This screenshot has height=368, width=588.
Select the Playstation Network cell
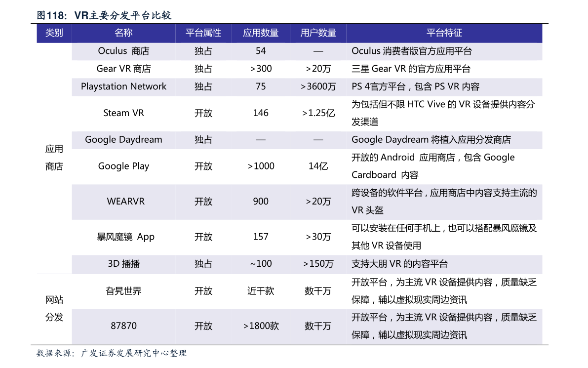123,86
